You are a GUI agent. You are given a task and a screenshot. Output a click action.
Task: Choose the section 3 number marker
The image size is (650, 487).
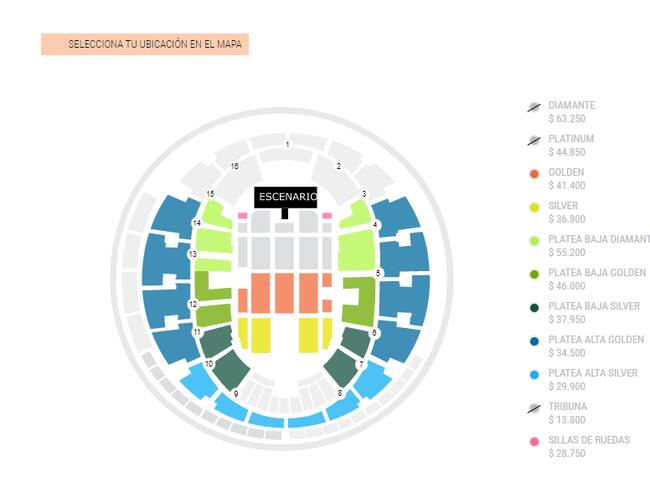point(364,194)
